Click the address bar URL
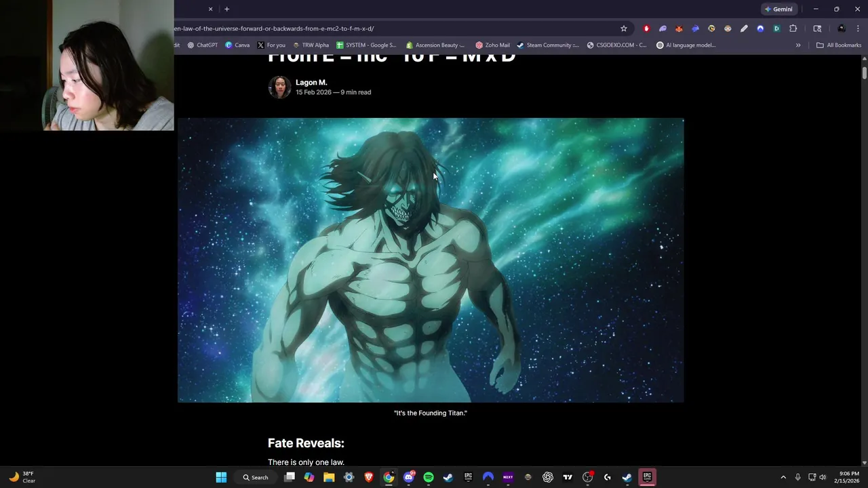This screenshot has width=868, height=488. pos(274,28)
